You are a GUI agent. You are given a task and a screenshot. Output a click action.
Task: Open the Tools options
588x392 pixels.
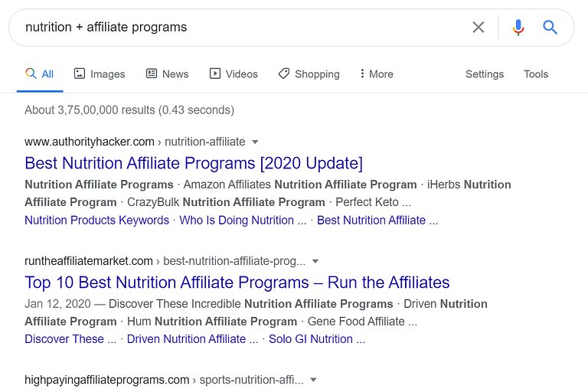[536, 74]
